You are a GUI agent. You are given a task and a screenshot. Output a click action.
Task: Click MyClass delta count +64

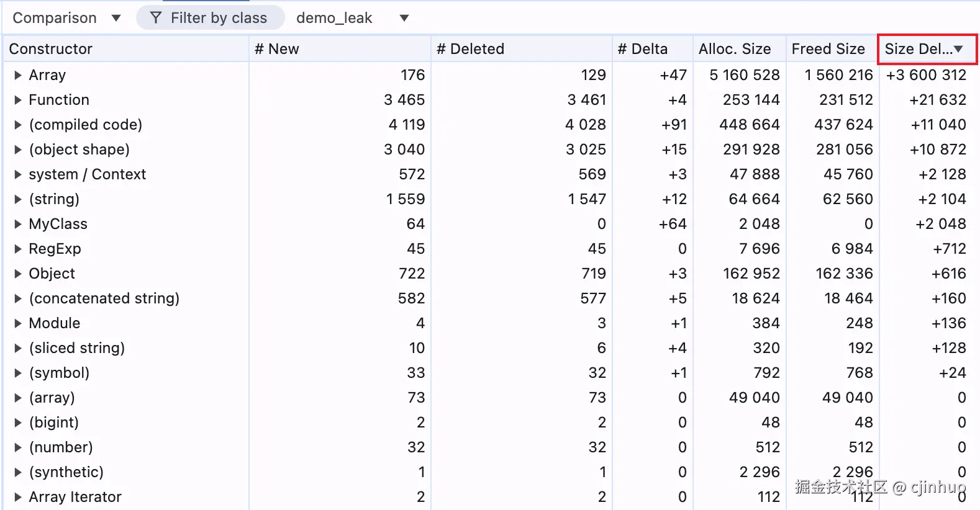click(x=673, y=224)
